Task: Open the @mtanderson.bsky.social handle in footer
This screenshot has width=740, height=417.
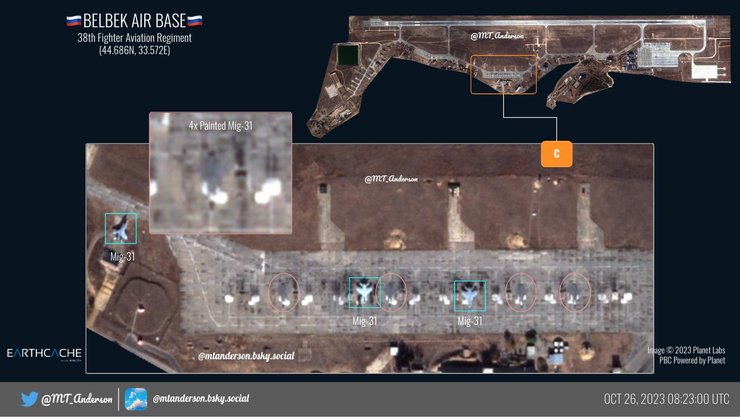Action: tap(200, 399)
